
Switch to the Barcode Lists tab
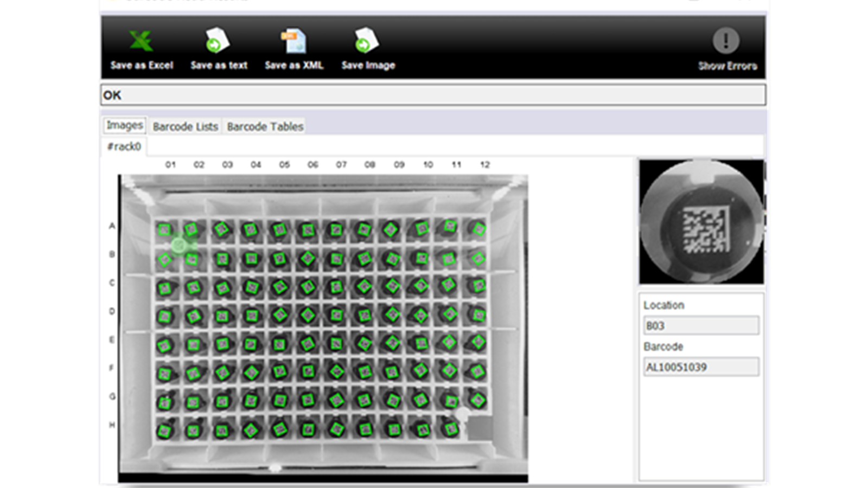185,126
